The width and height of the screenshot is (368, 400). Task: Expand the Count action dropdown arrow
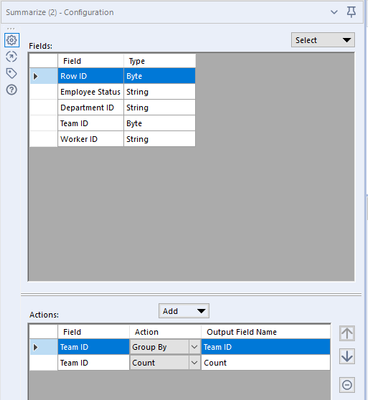[194, 363]
